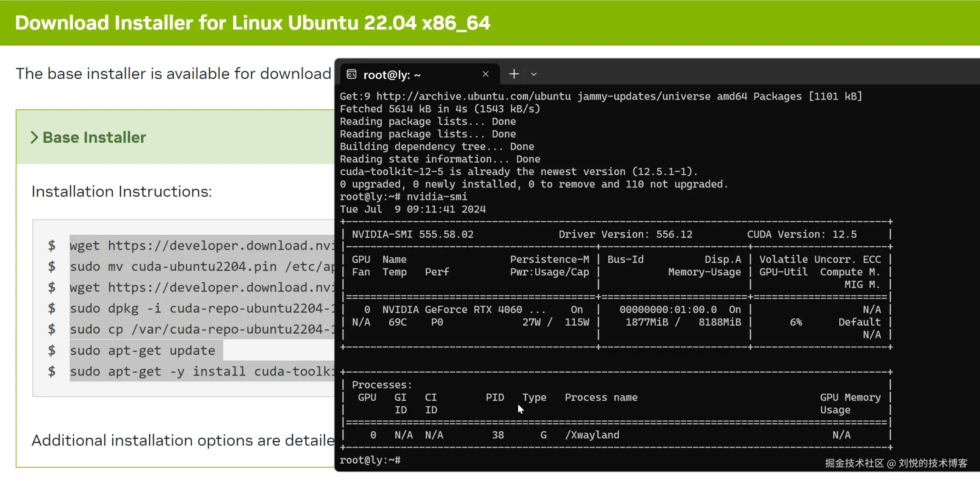This screenshot has width=980, height=481.
Task: Open the terminal profile dropdown arrow
Action: 534,74
